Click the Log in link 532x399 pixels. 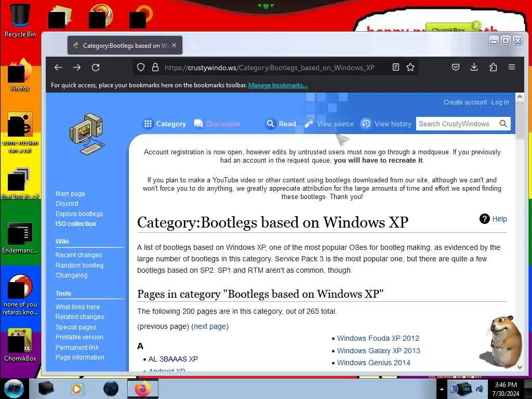[500, 102]
